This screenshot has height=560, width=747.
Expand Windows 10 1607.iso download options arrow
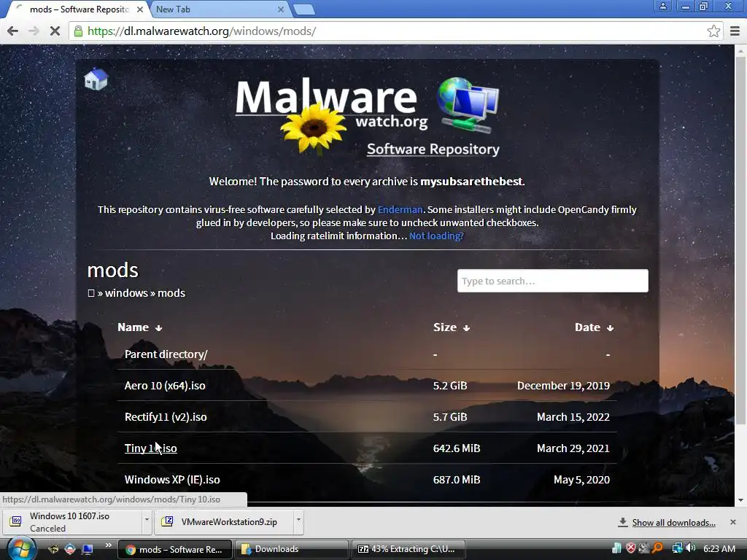coord(147,520)
